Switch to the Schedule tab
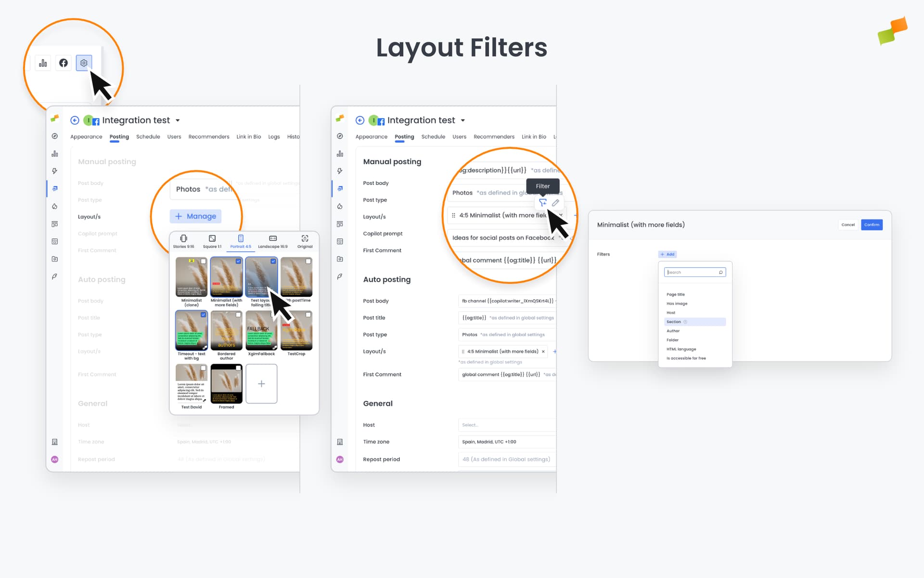 433,137
